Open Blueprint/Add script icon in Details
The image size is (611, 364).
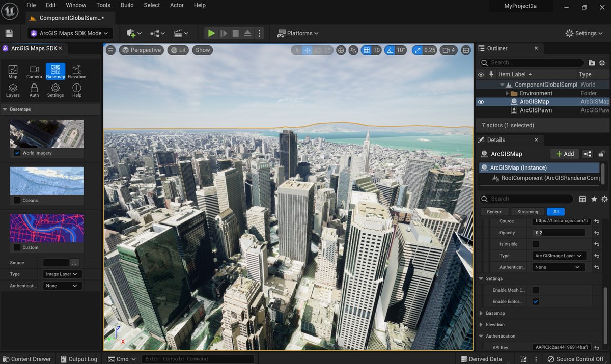point(588,154)
